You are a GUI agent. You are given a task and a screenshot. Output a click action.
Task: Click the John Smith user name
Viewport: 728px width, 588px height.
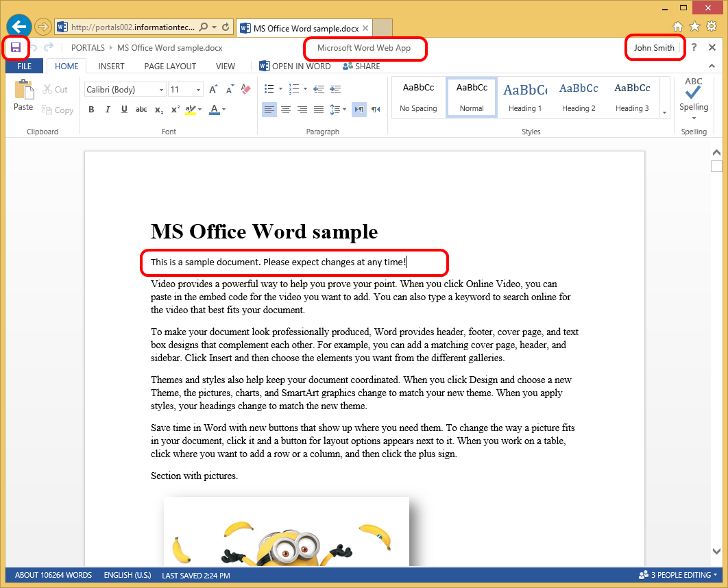click(x=654, y=47)
